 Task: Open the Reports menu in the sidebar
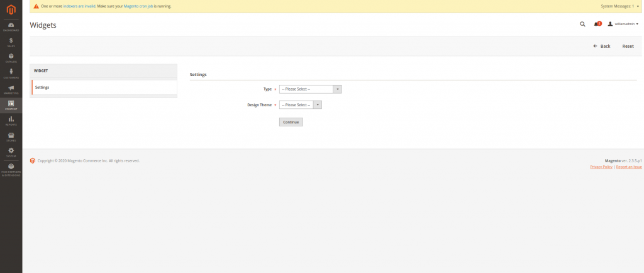click(11, 121)
